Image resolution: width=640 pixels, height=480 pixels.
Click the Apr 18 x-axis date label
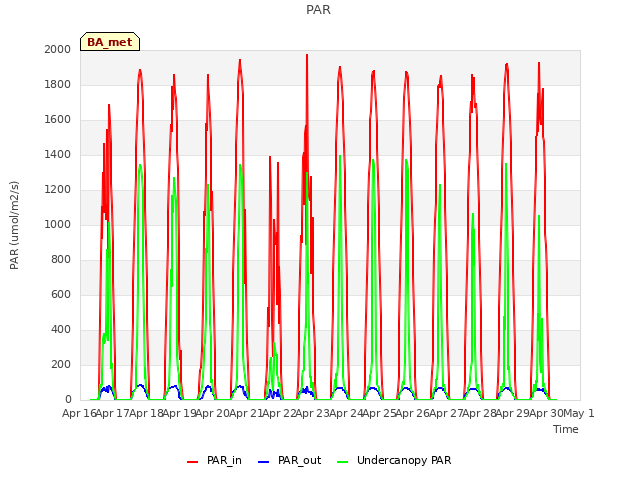coord(146,413)
